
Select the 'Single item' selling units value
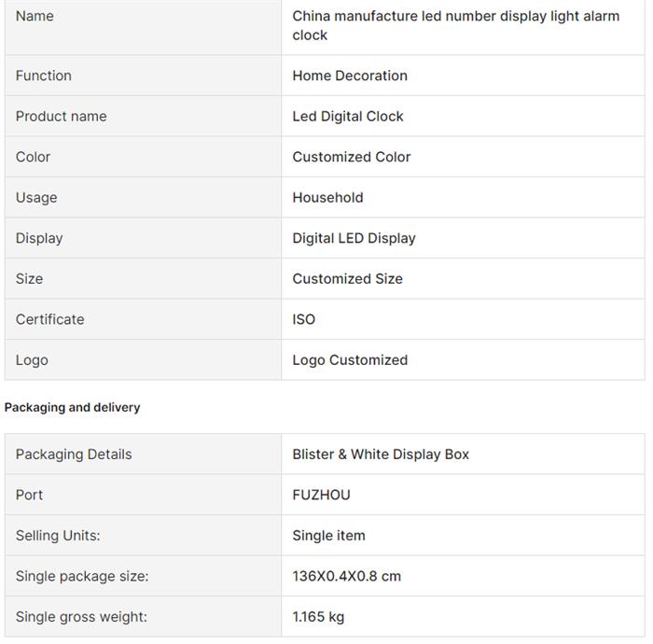[328, 536]
